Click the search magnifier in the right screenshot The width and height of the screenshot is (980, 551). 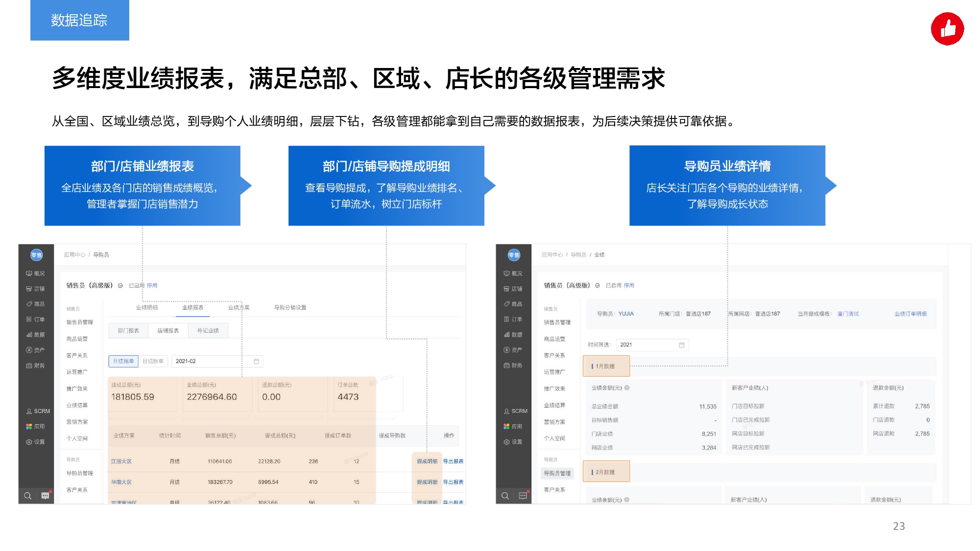505,496
